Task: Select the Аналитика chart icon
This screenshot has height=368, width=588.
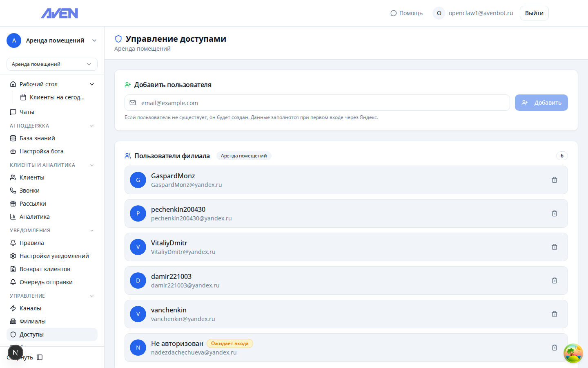Action: coord(13,216)
